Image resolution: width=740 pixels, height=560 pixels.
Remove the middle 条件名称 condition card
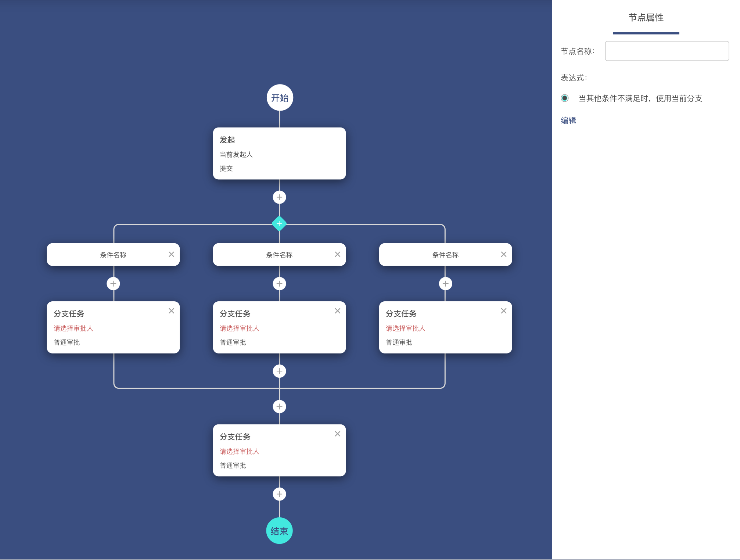point(337,254)
